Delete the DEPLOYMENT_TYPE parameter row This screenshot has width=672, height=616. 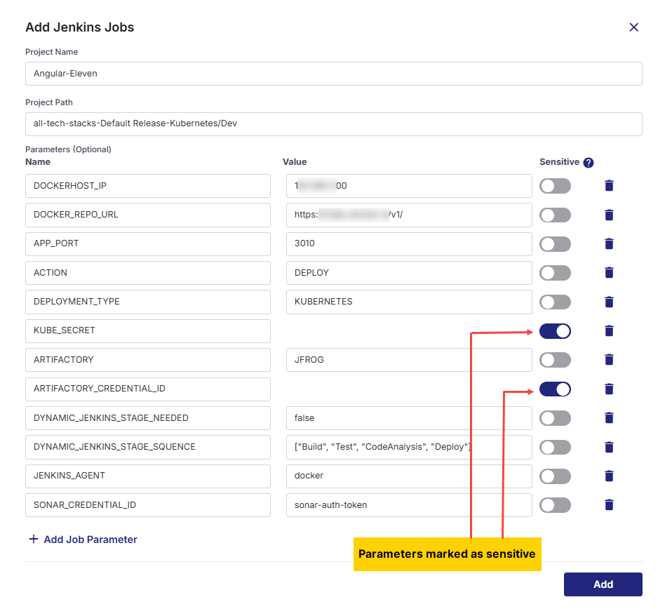(609, 302)
